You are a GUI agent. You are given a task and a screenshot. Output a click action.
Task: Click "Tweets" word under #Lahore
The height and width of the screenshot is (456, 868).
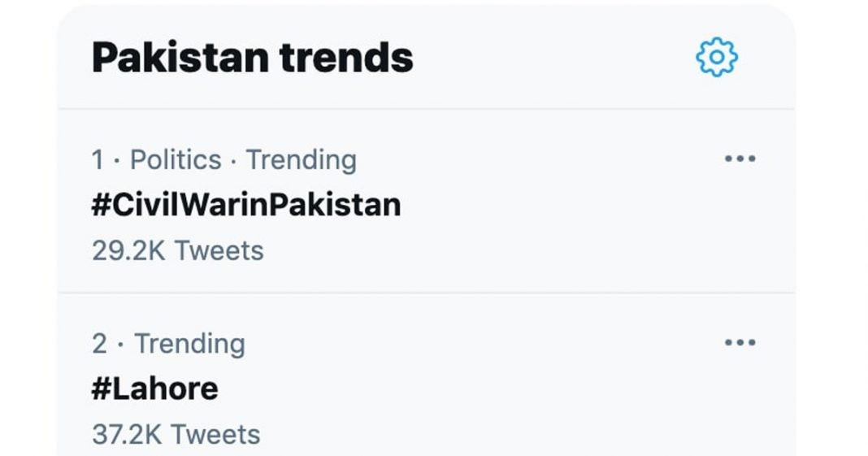216,434
